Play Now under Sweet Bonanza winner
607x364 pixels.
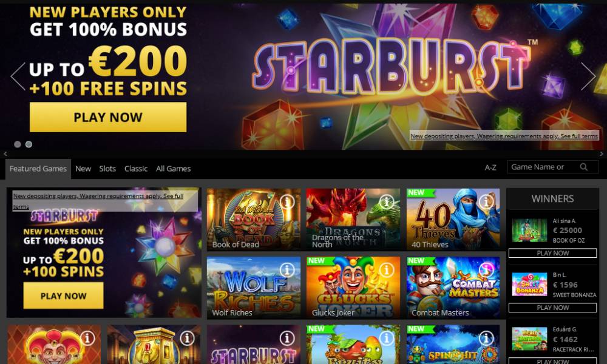tap(552, 308)
